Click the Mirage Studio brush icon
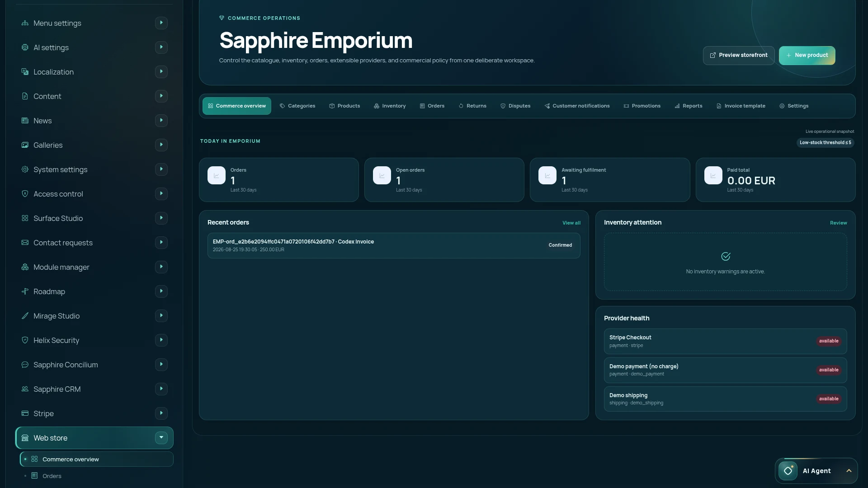 (x=25, y=316)
